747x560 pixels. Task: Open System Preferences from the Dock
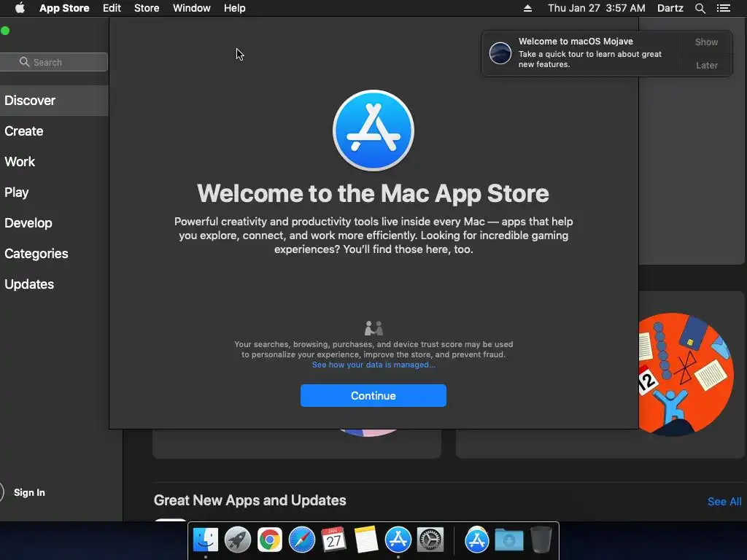click(430, 540)
